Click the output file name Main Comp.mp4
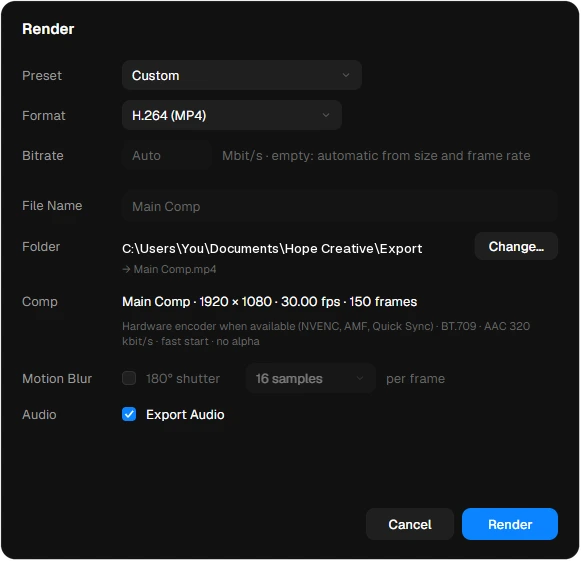The image size is (581, 561). click(x=175, y=269)
